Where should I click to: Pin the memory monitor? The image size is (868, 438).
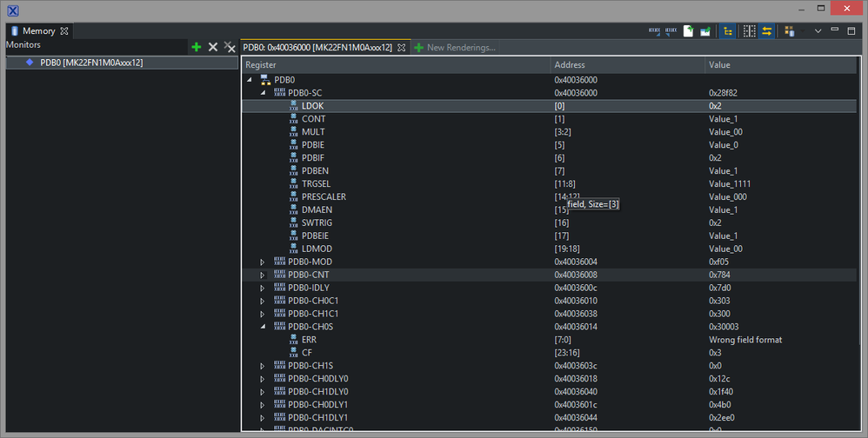[705, 31]
